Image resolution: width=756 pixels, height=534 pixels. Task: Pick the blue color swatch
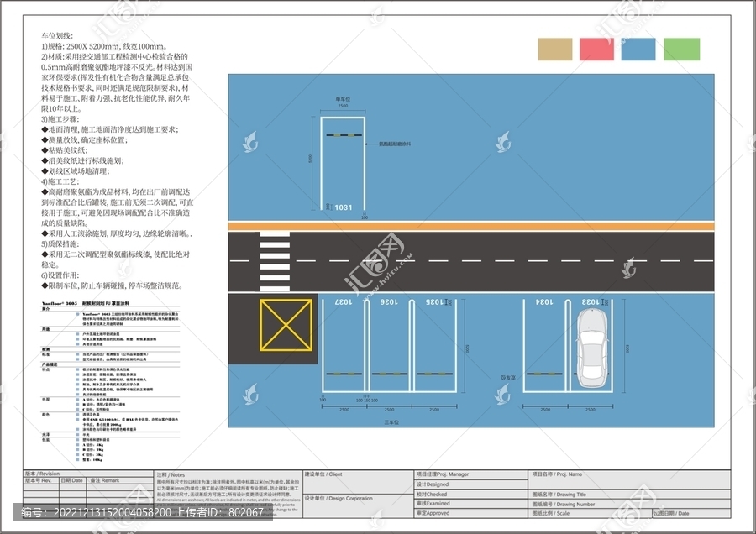tap(638, 50)
